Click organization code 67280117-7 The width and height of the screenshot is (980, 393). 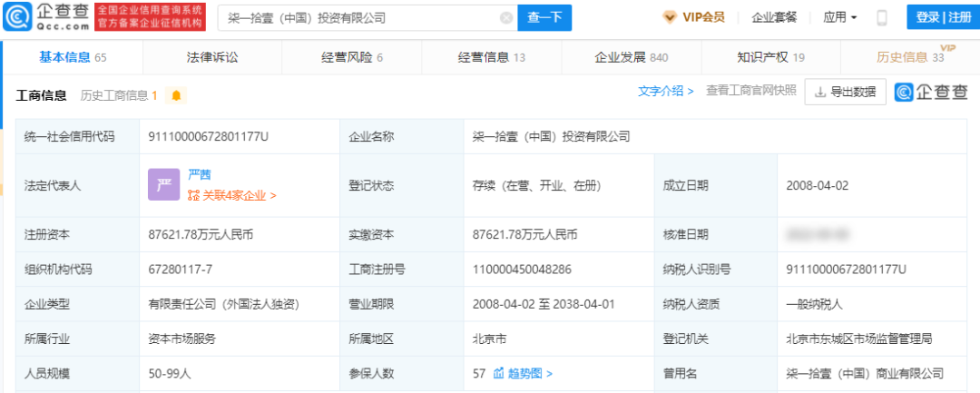pos(180,270)
